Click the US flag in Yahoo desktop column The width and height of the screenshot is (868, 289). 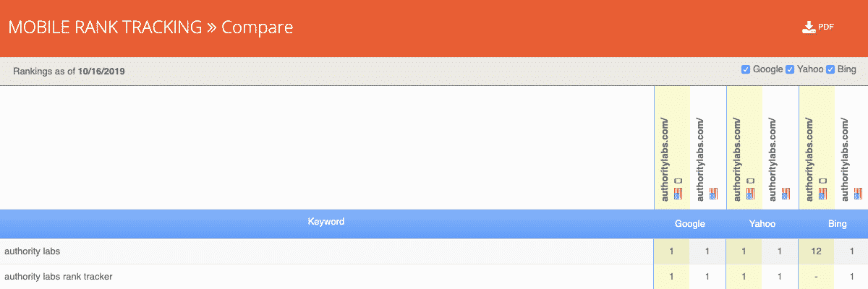786,193
